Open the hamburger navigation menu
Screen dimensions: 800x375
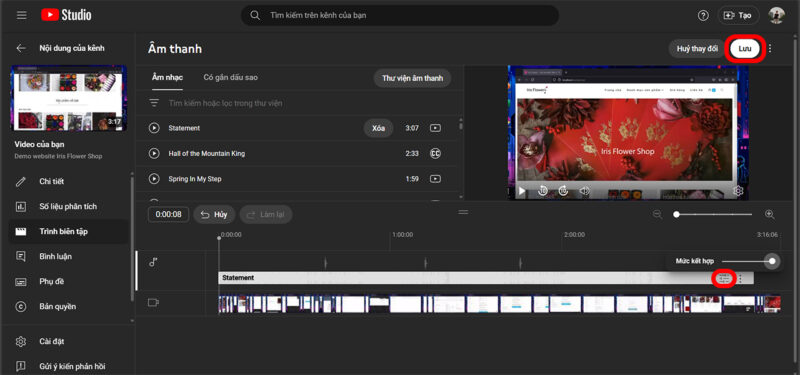[21, 15]
